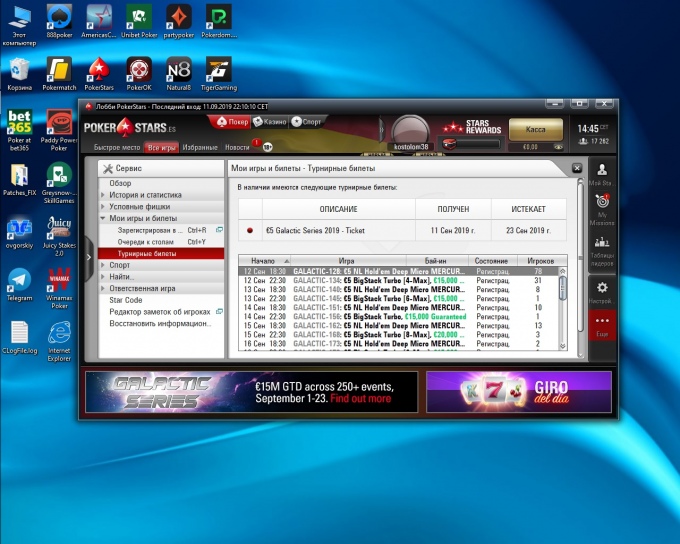Click the 18+ badge icon in lobby
This screenshot has width=680, height=544.
268,147
